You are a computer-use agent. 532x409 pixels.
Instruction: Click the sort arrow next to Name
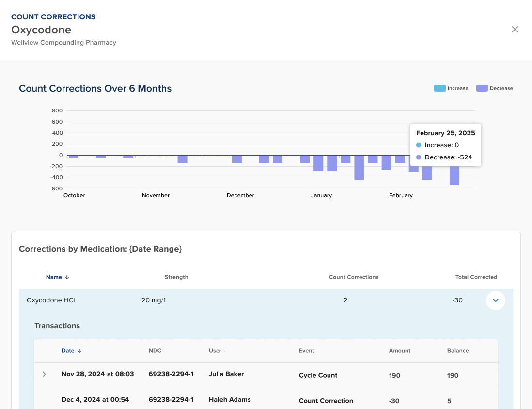[67, 277]
